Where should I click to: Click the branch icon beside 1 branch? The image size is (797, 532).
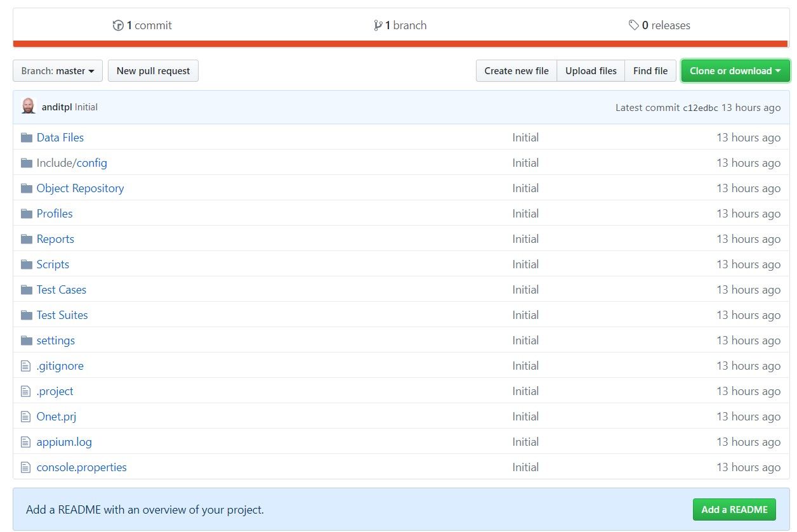pyautogui.click(x=378, y=25)
